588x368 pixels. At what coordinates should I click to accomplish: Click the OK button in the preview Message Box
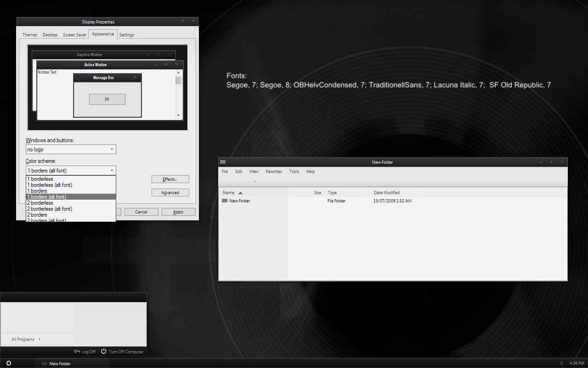pos(107,99)
